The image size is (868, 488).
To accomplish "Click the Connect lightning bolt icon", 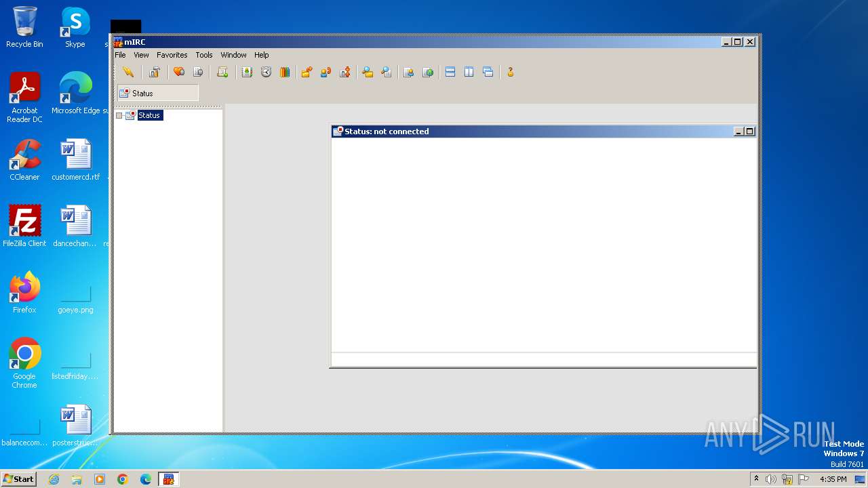I will tap(128, 72).
